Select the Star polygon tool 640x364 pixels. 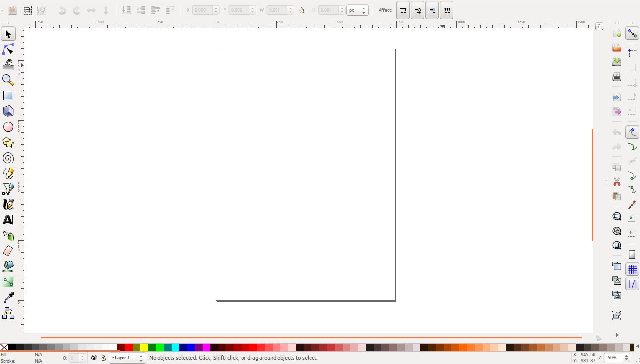coord(8,142)
